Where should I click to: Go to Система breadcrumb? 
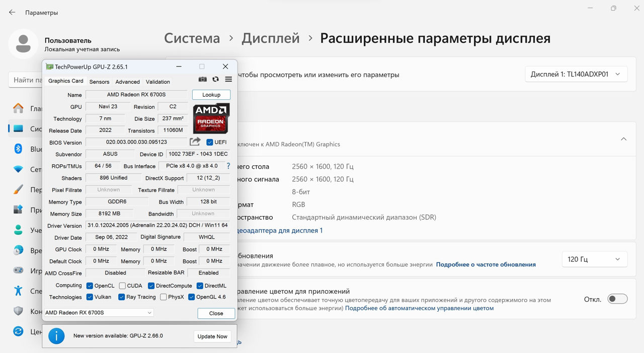tap(192, 38)
